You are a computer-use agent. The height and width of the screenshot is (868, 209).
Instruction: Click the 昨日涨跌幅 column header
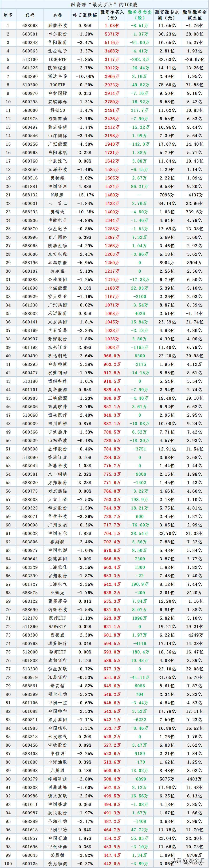(85, 15)
